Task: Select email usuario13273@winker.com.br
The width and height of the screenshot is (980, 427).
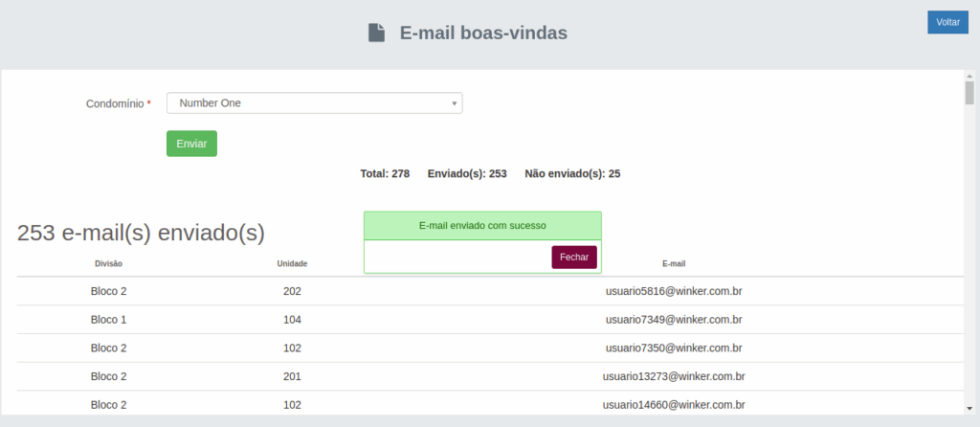Action: [x=674, y=376]
